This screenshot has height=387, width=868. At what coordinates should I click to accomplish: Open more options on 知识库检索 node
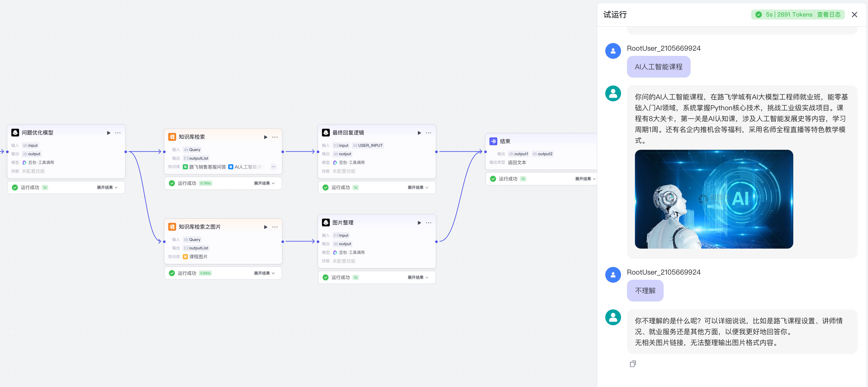pos(275,137)
